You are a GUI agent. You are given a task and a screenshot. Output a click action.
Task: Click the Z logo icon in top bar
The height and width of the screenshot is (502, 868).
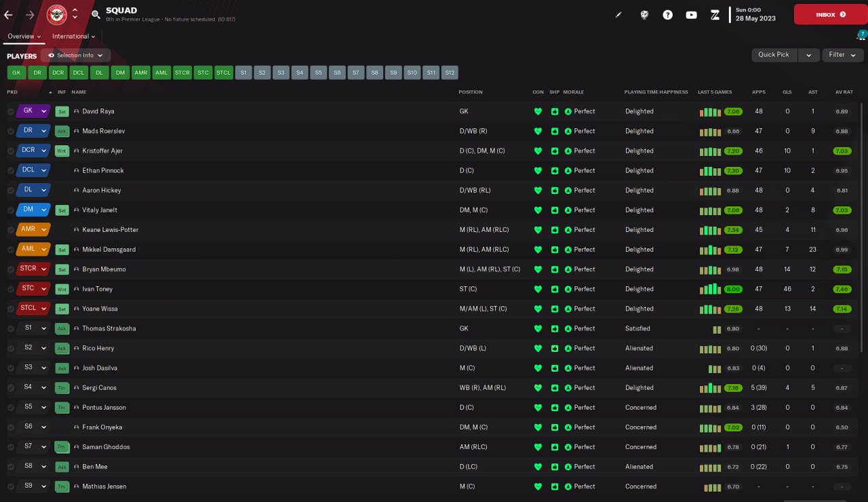pos(715,14)
